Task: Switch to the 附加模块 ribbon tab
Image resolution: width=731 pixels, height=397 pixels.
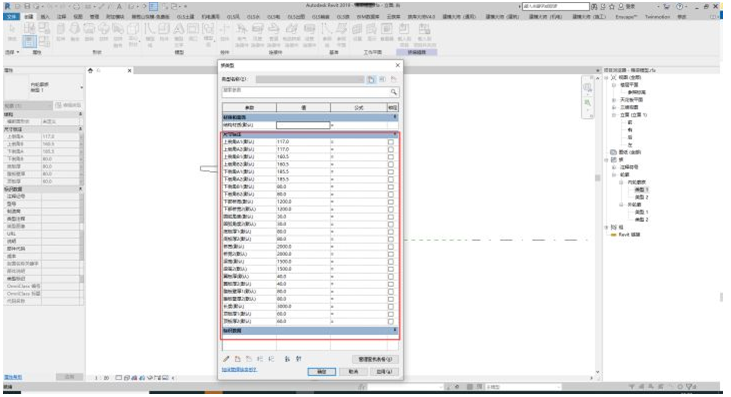Action: 115,16
